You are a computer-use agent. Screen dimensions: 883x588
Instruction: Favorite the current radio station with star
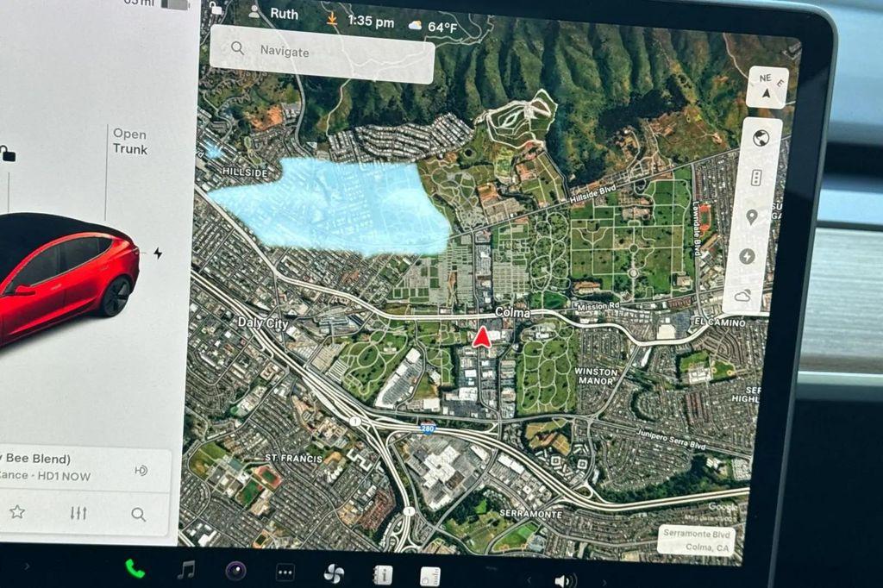click(x=17, y=512)
